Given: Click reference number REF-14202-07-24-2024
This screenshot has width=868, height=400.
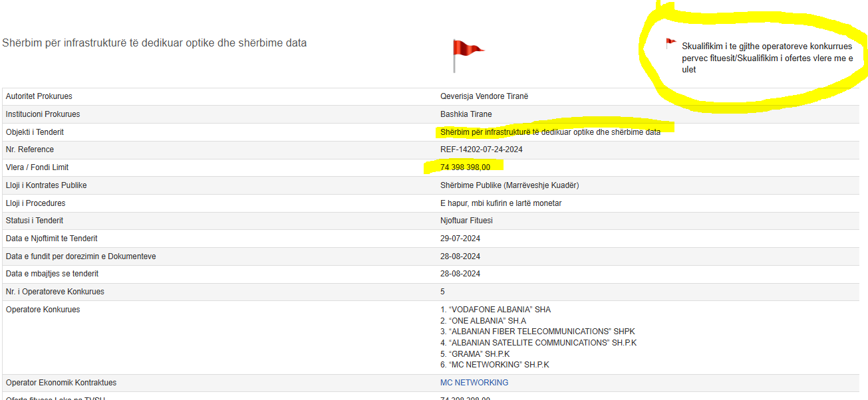Looking at the screenshot, I should (x=481, y=150).
